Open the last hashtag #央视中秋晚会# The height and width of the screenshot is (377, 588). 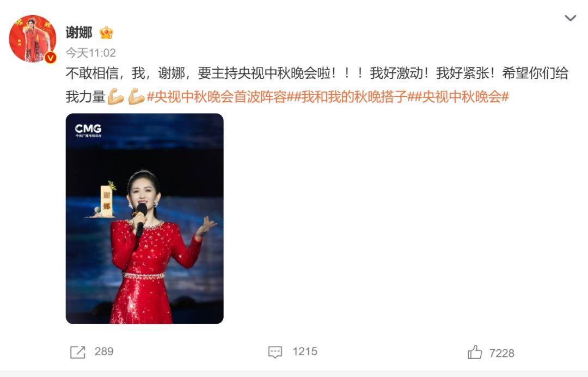462,97
